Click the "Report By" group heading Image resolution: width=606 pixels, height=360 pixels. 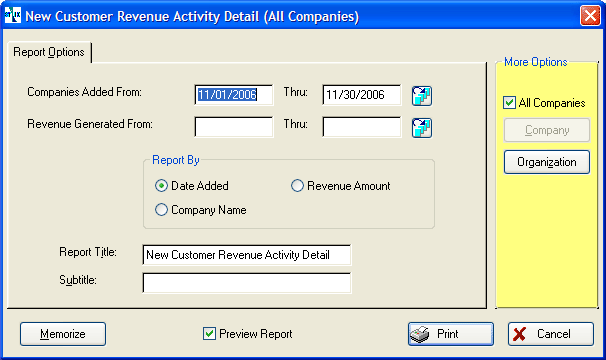point(175,160)
